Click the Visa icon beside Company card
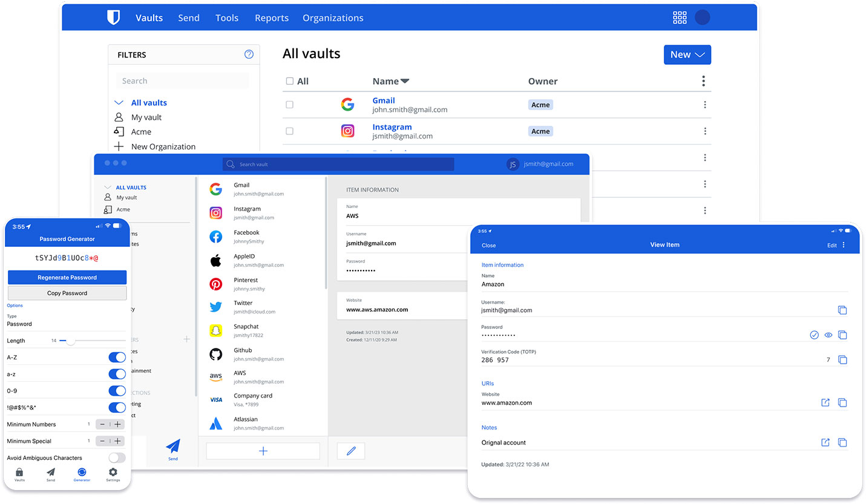 coord(215,400)
